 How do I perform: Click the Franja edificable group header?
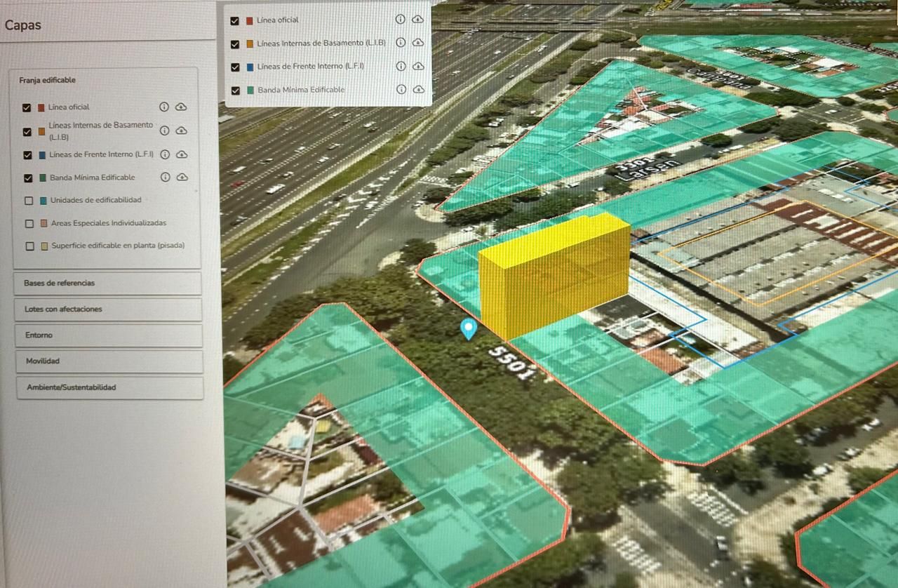[48, 81]
